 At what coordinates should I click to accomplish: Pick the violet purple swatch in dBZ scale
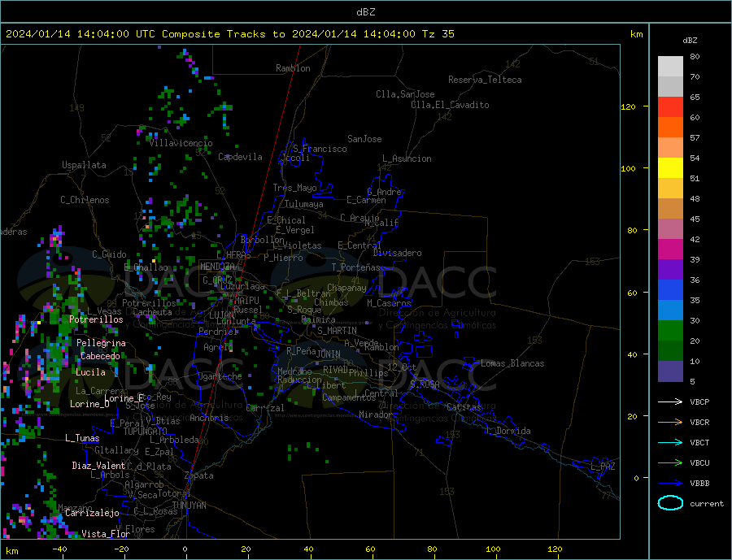(x=670, y=270)
